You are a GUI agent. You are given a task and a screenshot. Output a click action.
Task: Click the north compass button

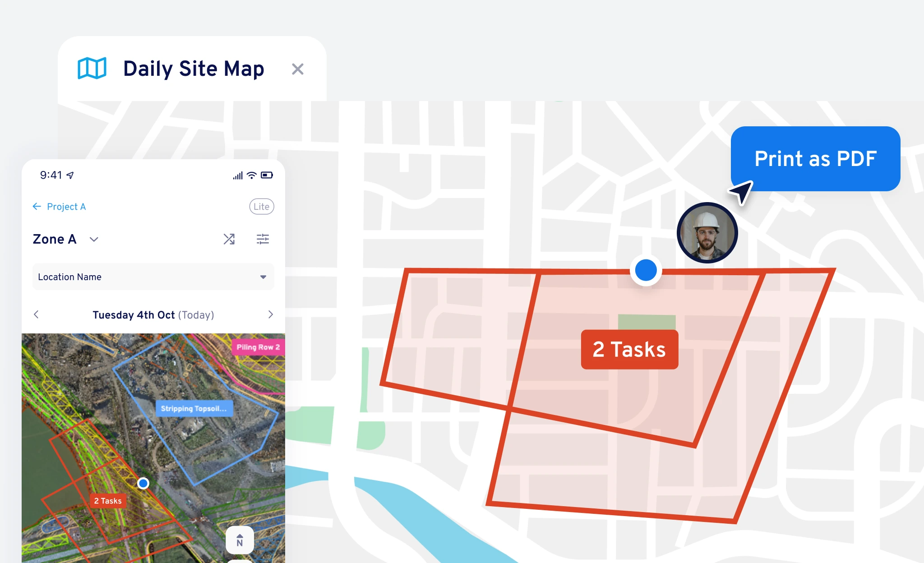pos(240,540)
